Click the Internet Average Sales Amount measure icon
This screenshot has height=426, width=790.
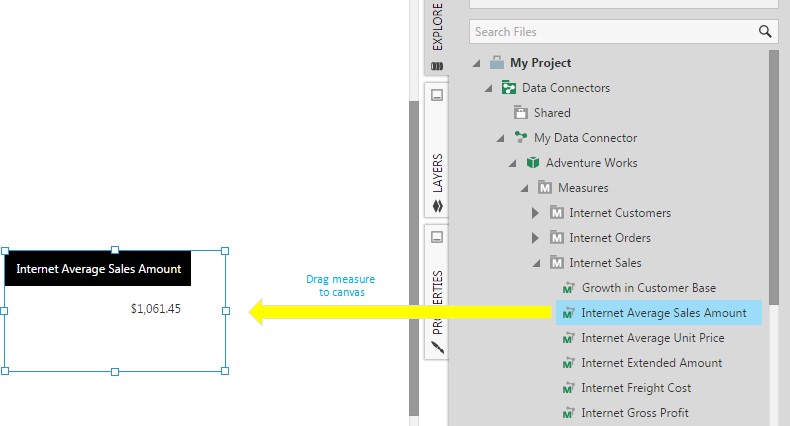click(x=568, y=313)
